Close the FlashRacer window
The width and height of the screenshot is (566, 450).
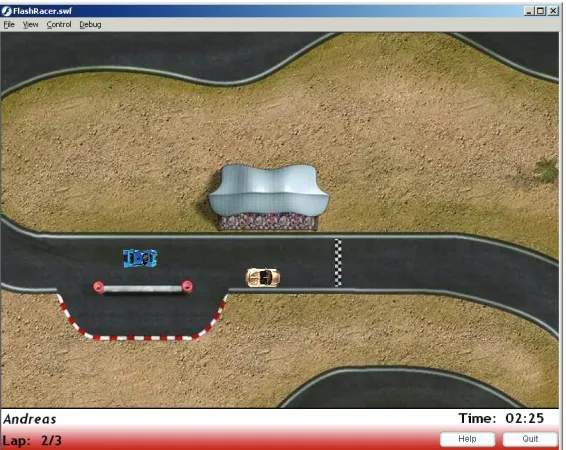553,11
